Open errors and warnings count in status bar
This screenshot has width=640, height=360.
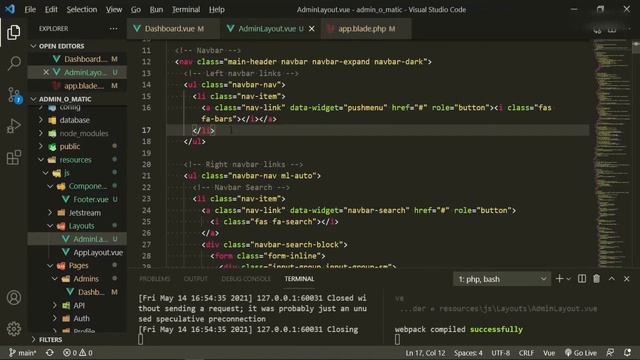(x=78, y=353)
